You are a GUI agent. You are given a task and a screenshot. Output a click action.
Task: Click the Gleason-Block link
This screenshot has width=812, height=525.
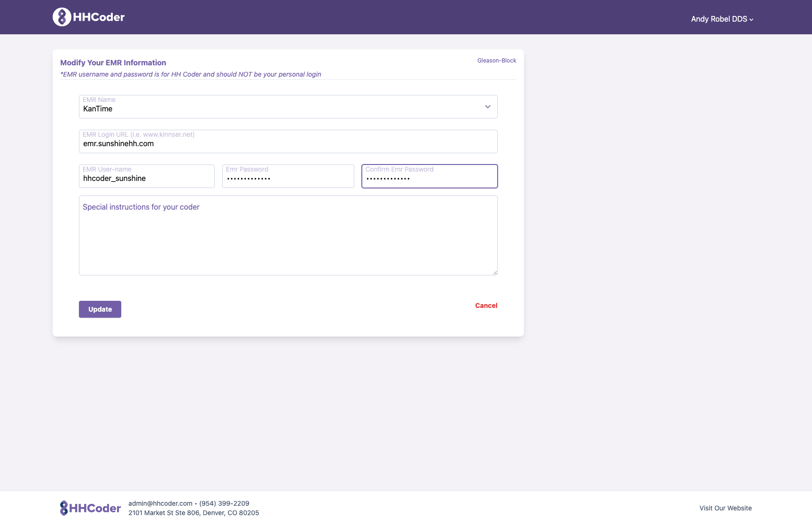[x=496, y=60]
